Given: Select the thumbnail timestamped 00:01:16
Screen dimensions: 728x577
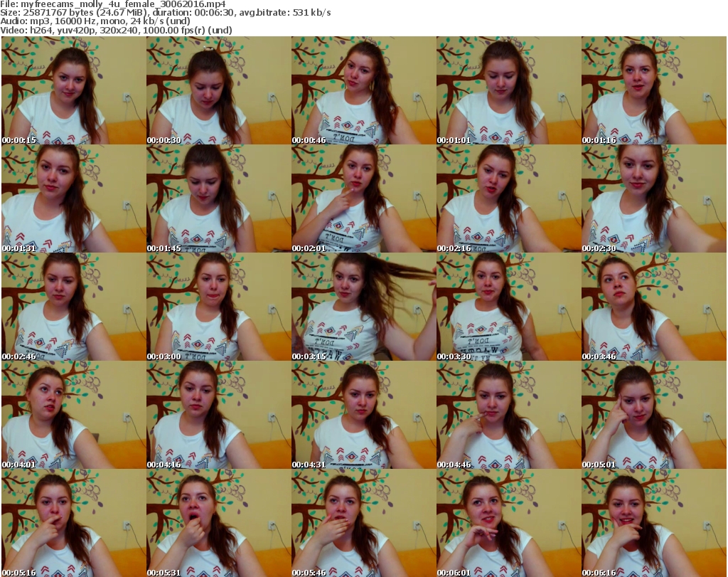Looking at the screenshot, I should pos(654,90).
